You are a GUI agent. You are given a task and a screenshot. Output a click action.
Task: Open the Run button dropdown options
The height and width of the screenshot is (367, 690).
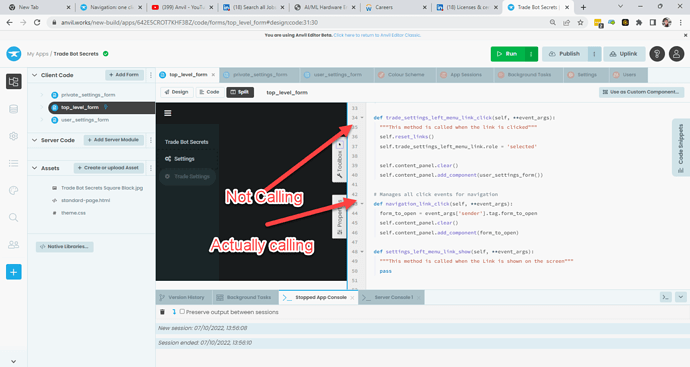(531, 54)
